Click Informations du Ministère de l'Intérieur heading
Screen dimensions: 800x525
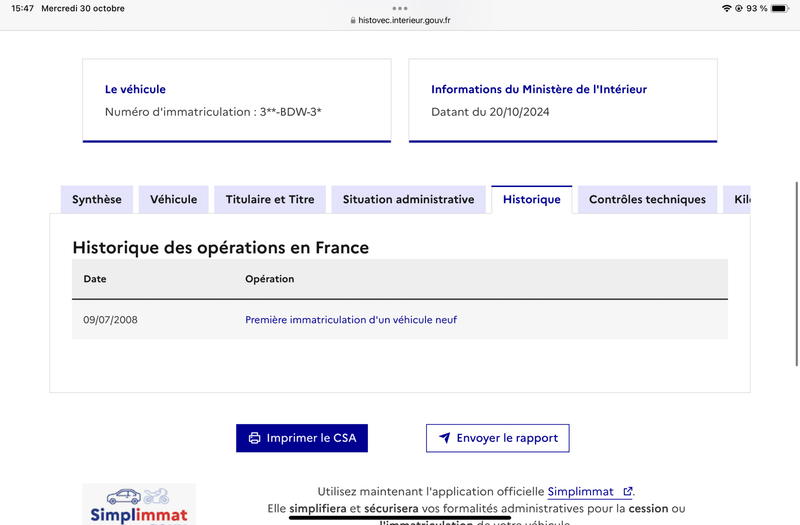pyautogui.click(x=539, y=89)
